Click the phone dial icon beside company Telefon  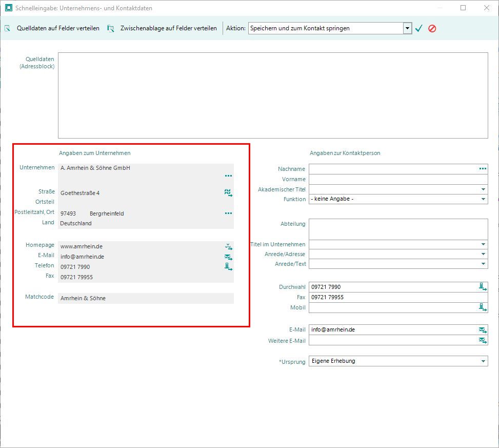click(228, 266)
